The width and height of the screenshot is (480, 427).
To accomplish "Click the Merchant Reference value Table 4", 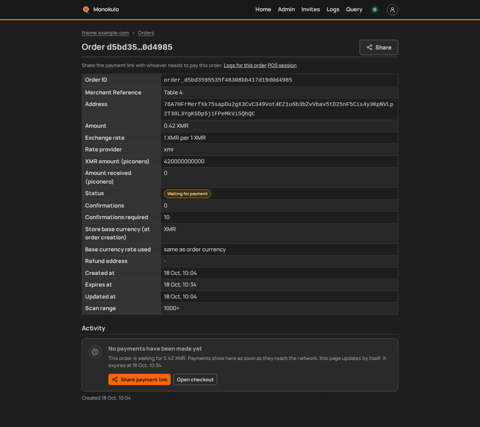I will 173,92.
